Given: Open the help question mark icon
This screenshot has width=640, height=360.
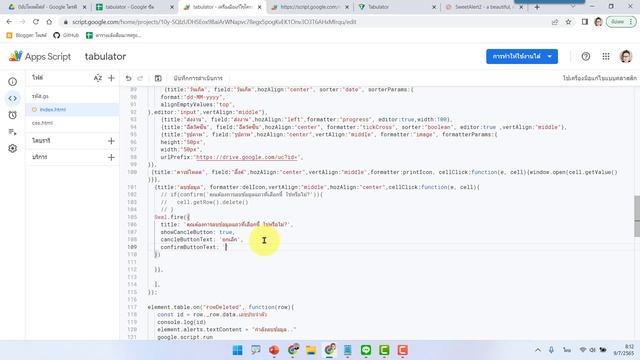Looking at the screenshot, I should (586, 57).
